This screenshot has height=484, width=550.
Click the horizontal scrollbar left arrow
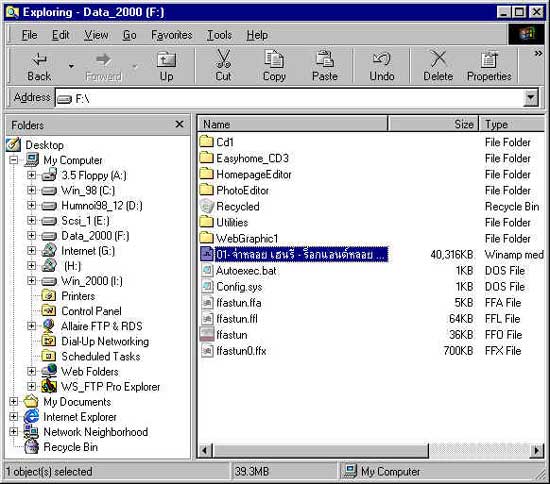pyautogui.click(x=205, y=450)
